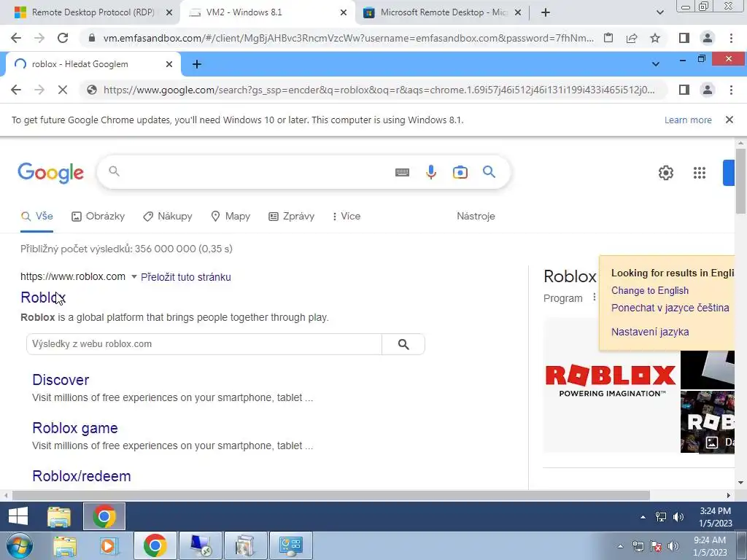
Task: Open the Roblox main result link
Action: (43, 297)
